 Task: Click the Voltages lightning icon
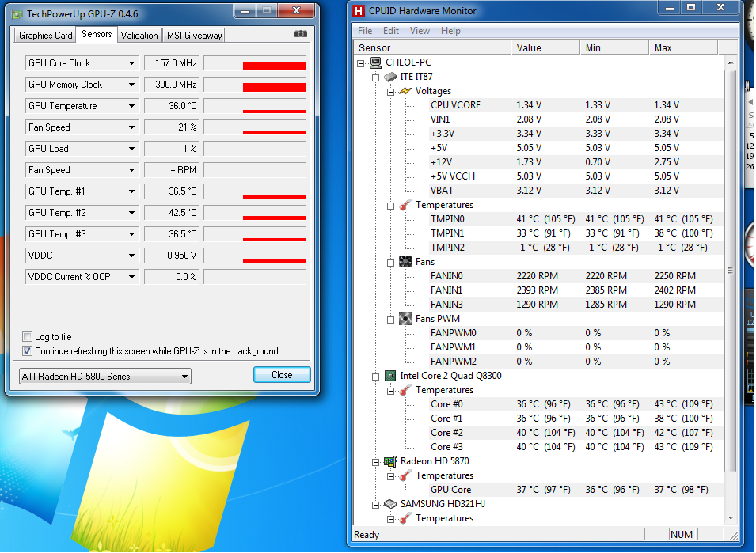pos(405,91)
